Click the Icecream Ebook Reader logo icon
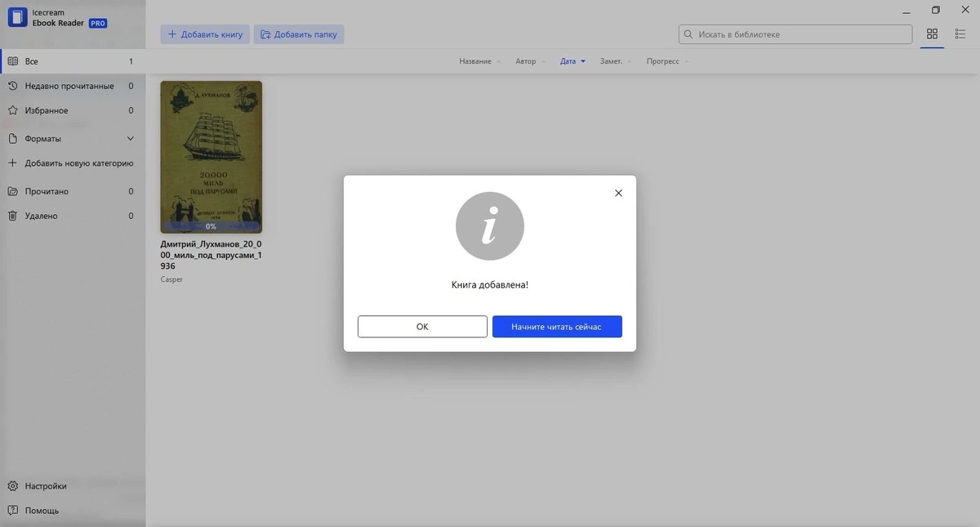The height and width of the screenshot is (527, 980). 17,18
